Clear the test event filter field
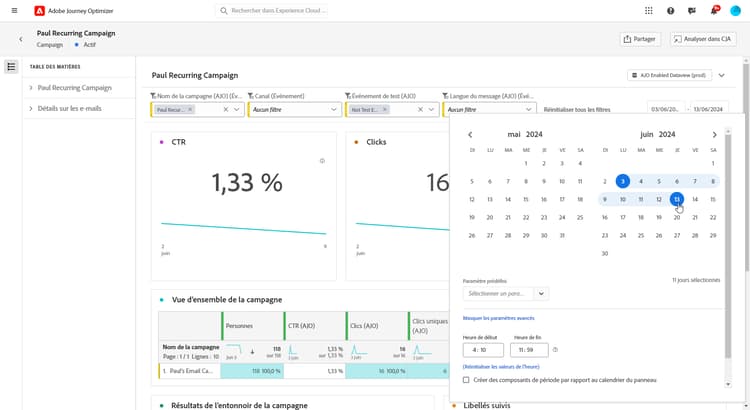This screenshot has width=750, height=410. [420, 110]
